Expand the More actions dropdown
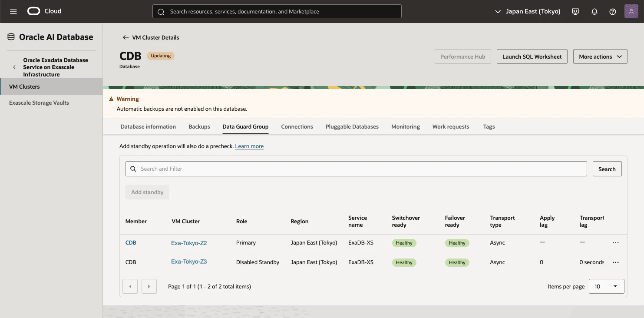Screen dimensions: 644x318 pos(600,56)
